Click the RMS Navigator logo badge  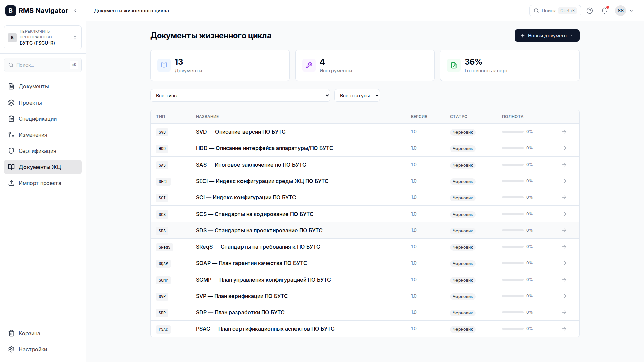coord(11,11)
